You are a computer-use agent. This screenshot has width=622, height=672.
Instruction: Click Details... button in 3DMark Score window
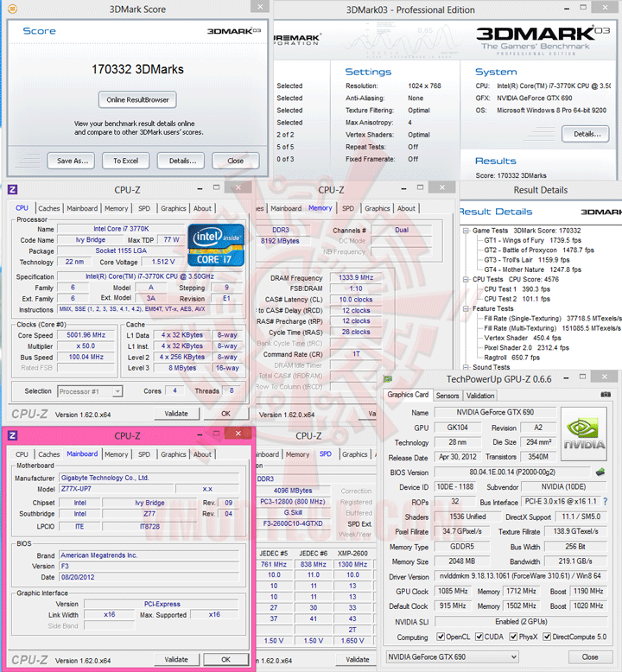tap(181, 161)
